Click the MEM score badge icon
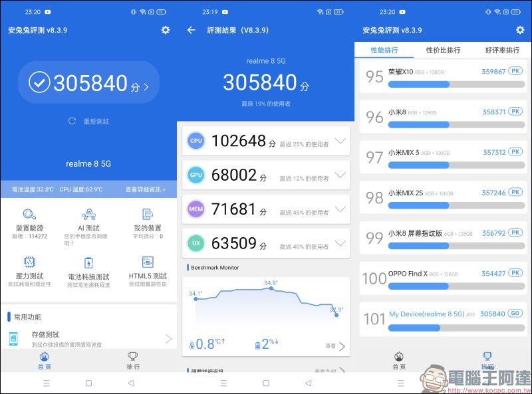The image size is (532, 394). [196, 209]
